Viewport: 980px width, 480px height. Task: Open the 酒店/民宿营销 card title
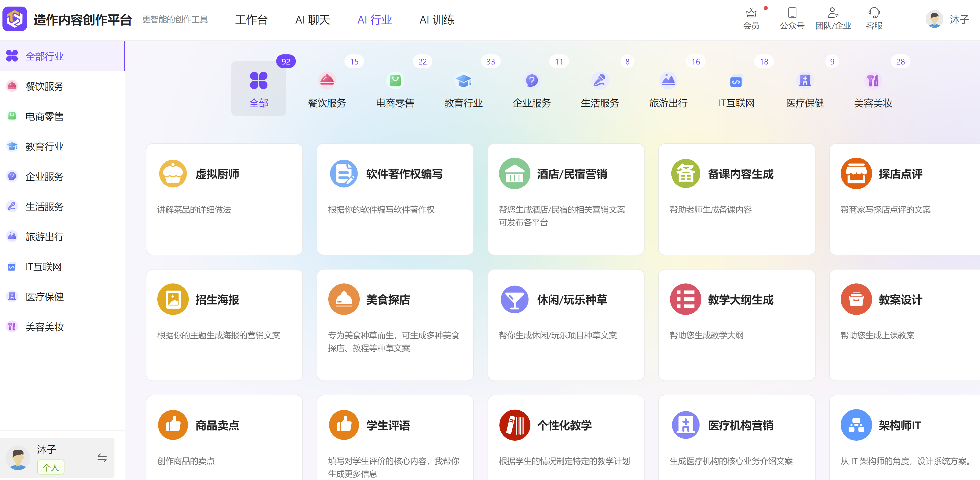coord(572,174)
